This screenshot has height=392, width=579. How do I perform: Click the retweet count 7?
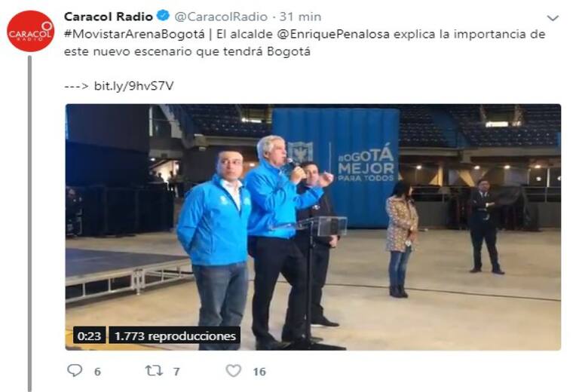click(x=176, y=372)
